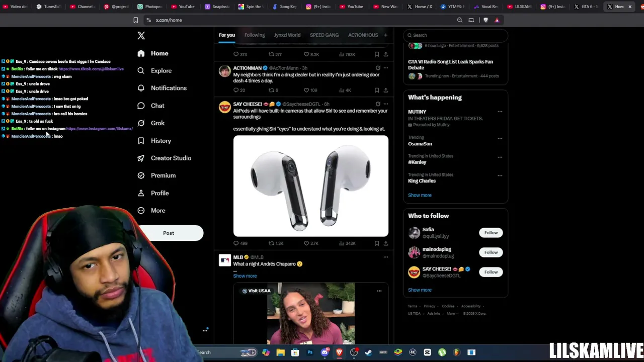This screenshot has width=644, height=362.
Task: Open File Explorer from the taskbar
Action: coord(280,352)
